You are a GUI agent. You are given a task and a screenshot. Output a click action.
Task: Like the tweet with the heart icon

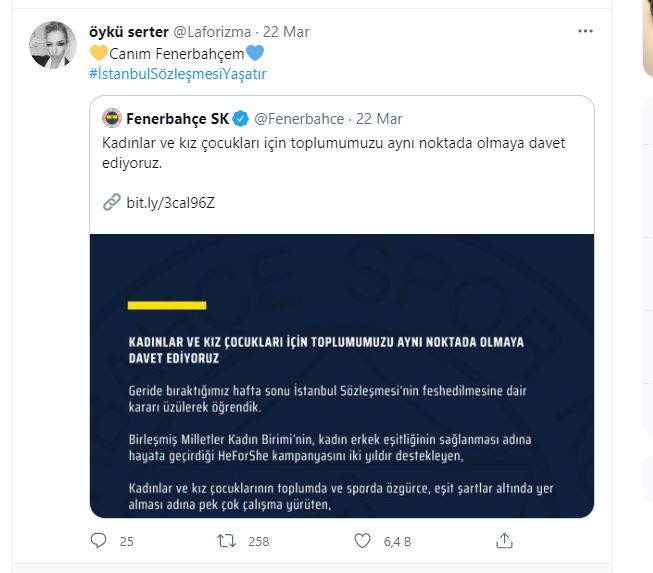click(365, 541)
